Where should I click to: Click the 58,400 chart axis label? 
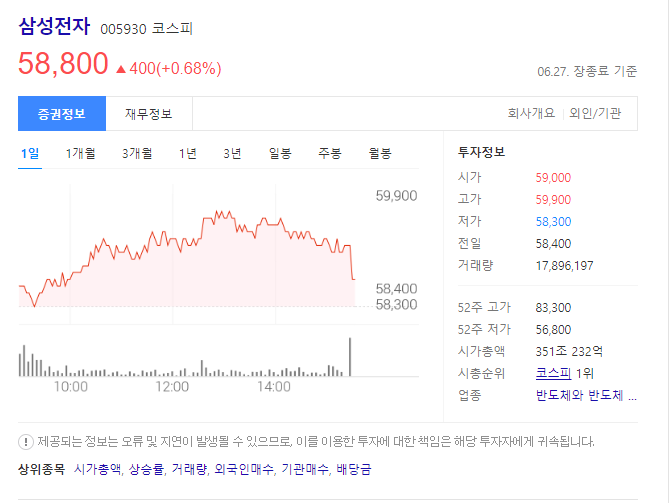(x=396, y=289)
